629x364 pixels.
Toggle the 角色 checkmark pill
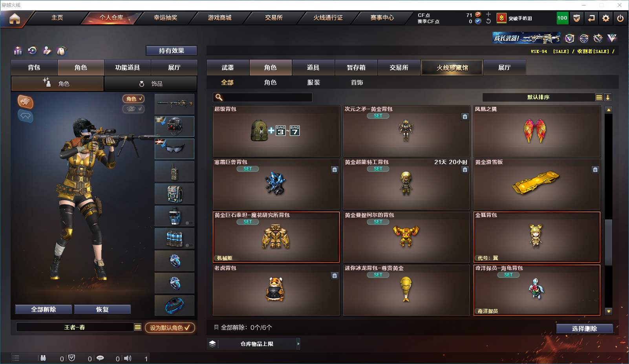click(x=133, y=99)
